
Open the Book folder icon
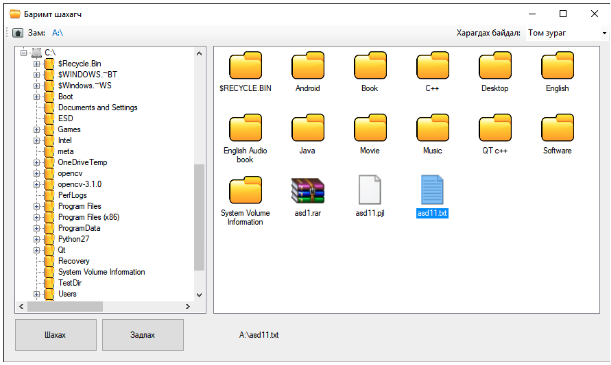370,65
